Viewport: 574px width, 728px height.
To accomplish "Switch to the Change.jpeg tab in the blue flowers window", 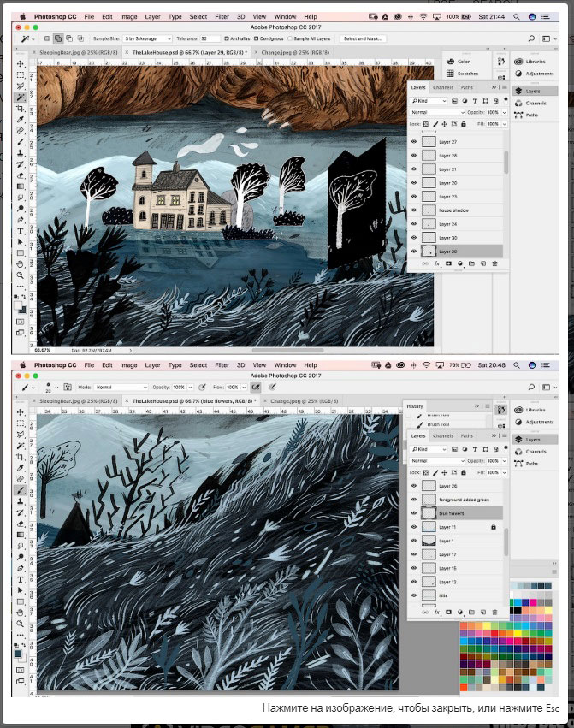I will pos(305,400).
